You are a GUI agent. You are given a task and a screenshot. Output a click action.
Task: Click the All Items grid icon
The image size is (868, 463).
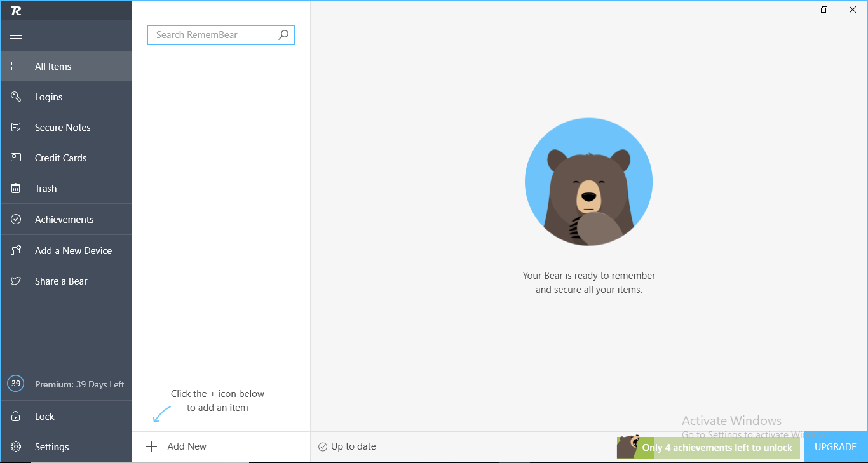(x=17, y=66)
